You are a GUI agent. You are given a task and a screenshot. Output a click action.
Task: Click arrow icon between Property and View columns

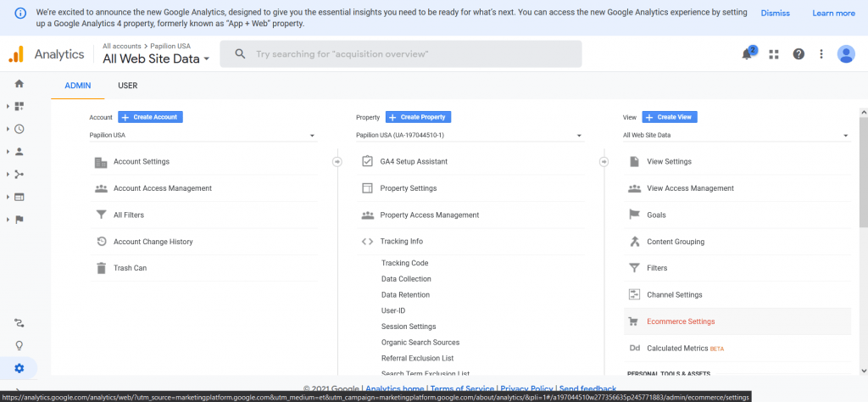click(x=604, y=162)
